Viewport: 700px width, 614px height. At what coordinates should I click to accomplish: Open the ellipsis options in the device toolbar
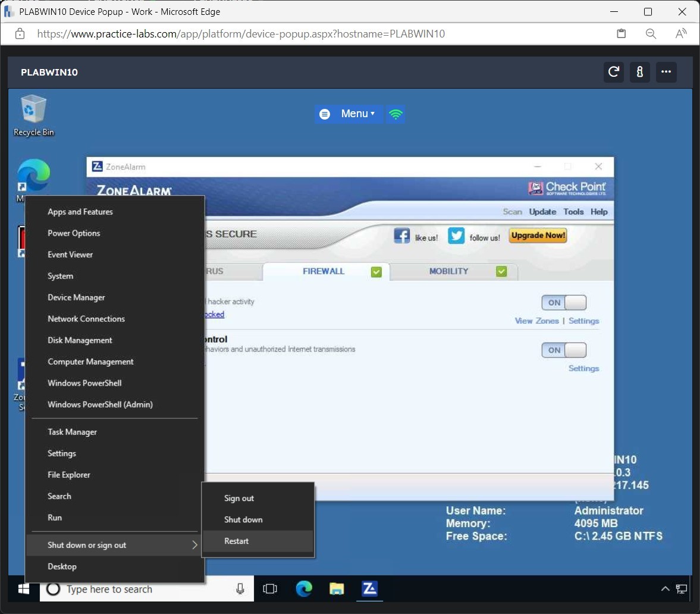[x=666, y=72]
